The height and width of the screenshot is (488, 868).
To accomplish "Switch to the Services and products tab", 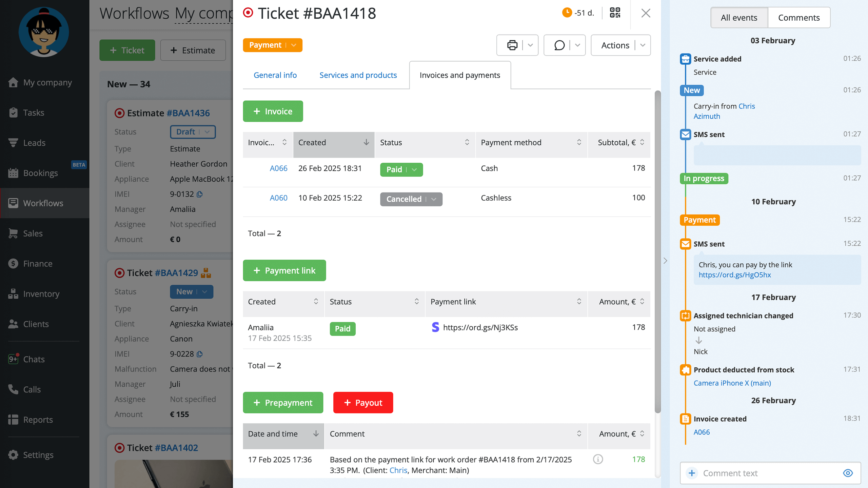I will click(358, 75).
